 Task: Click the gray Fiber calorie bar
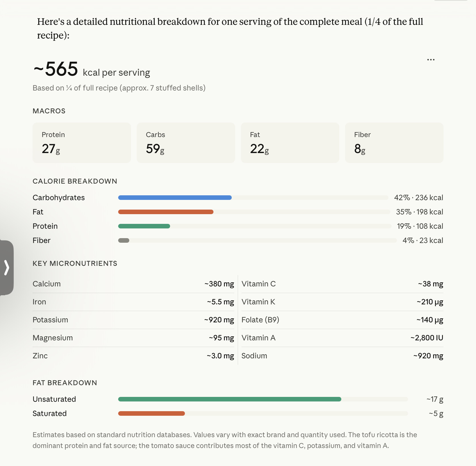[x=124, y=240]
